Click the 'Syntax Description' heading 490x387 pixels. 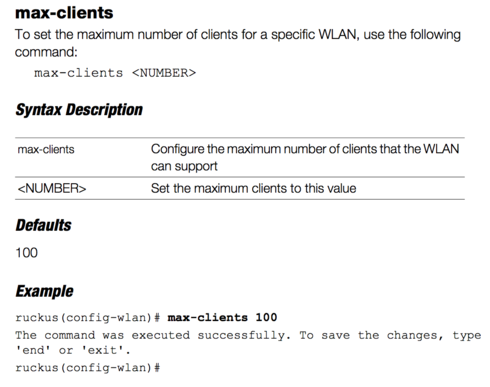click(x=79, y=110)
